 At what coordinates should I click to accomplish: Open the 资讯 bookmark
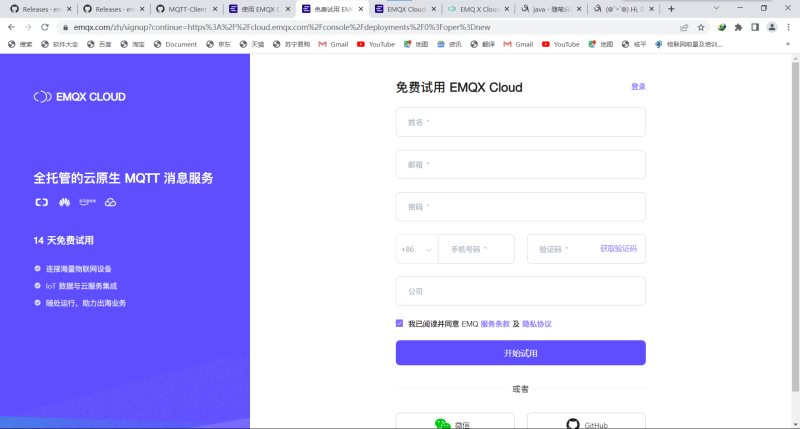pos(449,44)
